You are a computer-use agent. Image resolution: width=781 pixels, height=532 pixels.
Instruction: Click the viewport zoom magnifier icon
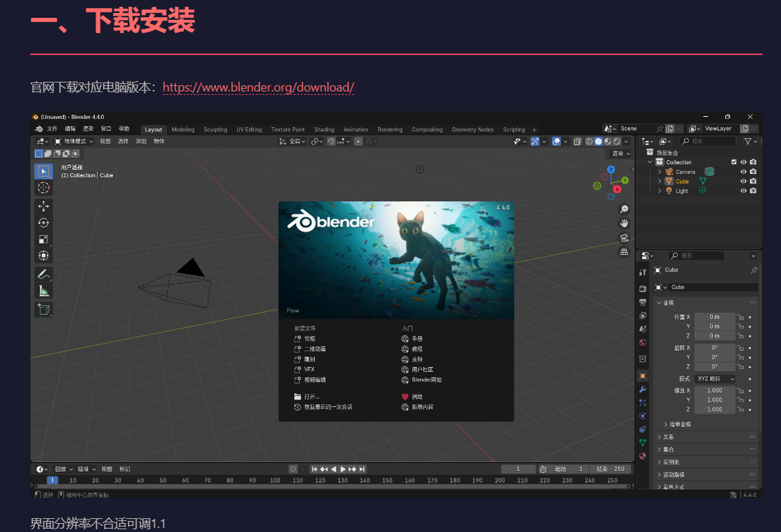point(624,209)
